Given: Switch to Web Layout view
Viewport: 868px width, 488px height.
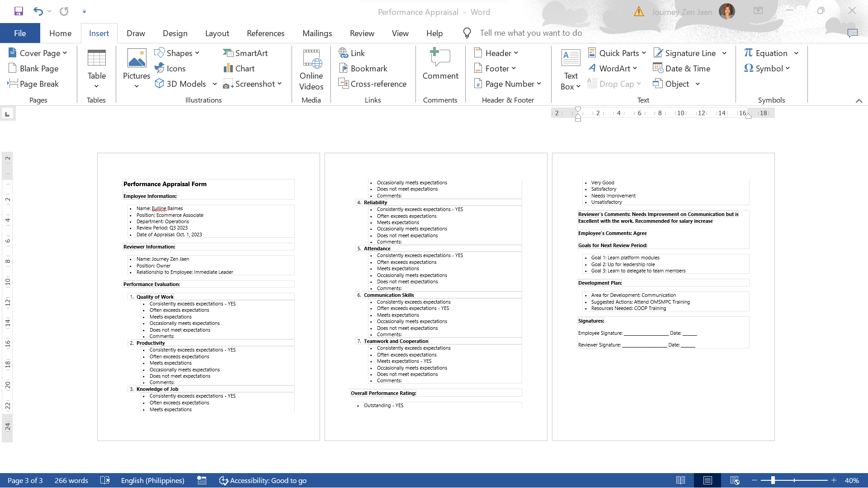Looking at the screenshot, I should [x=735, y=481].
